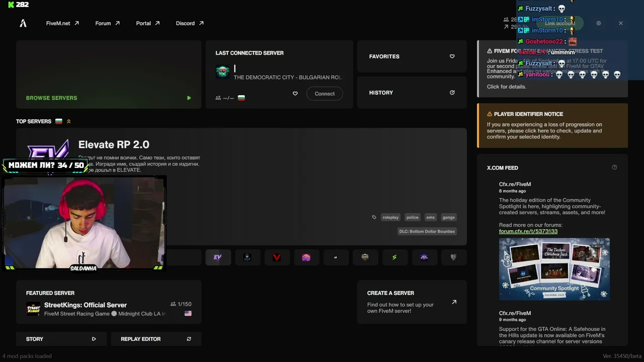Click the Cfx.re/FiveM post from 9 months ago
This screenshot has height=362, width=644.
(x=515, y=313)
